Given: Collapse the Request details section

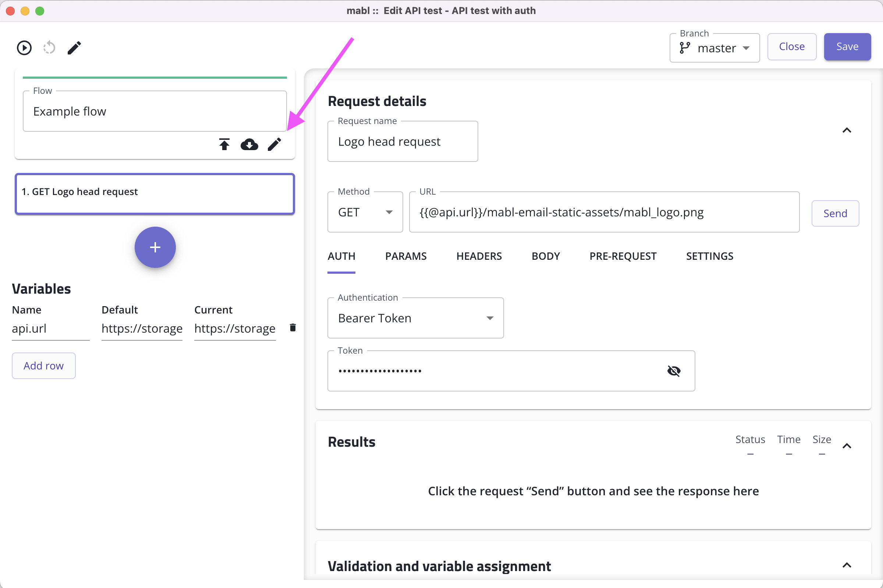Looking at the screenshot, I should (847, 131).
